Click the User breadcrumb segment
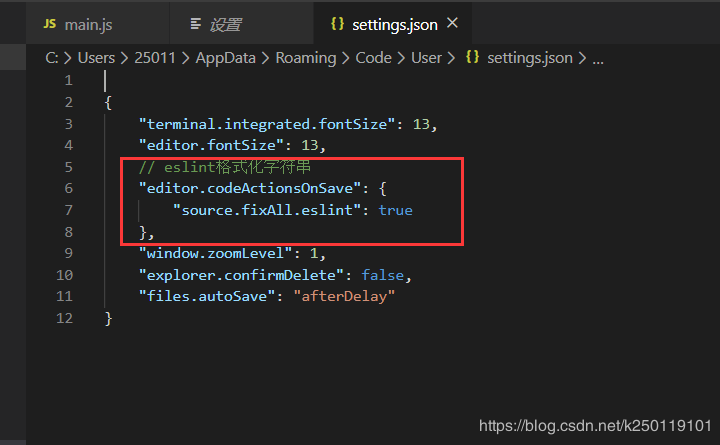This screenshot has width=720, height=445. 426,58
